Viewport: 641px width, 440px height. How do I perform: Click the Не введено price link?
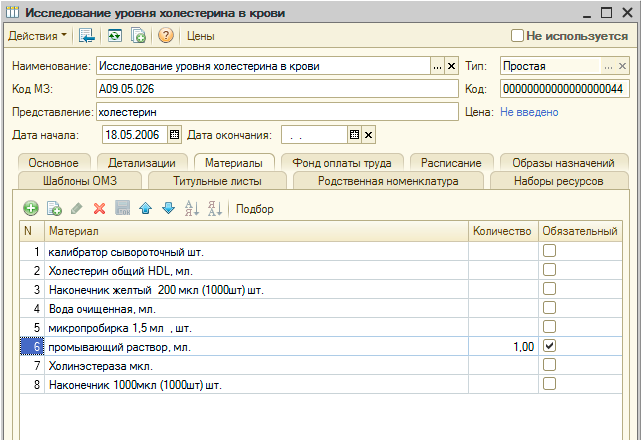(x=529, y=112)
